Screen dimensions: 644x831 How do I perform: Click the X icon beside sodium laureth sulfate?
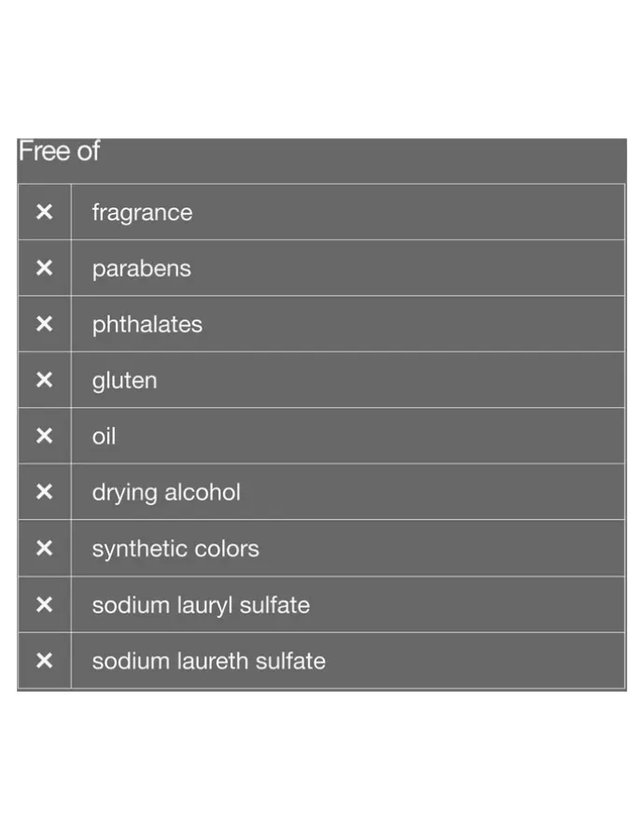point(45,660)
